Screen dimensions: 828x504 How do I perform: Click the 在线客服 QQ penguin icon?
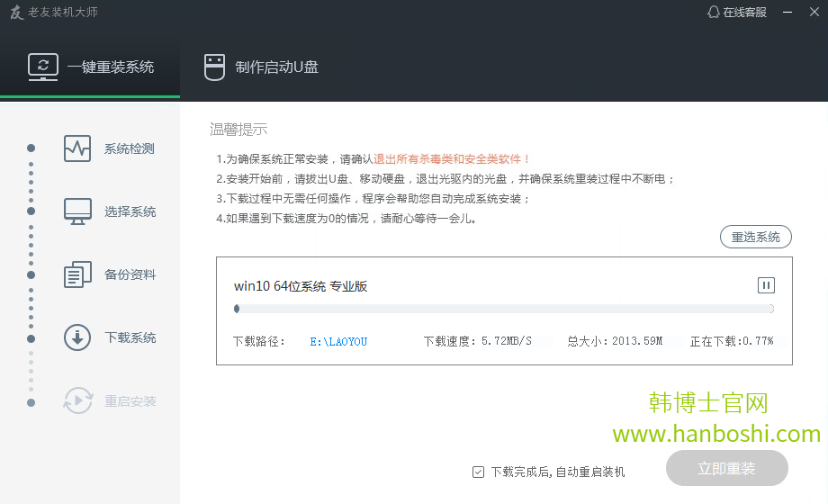coord(715,12)
